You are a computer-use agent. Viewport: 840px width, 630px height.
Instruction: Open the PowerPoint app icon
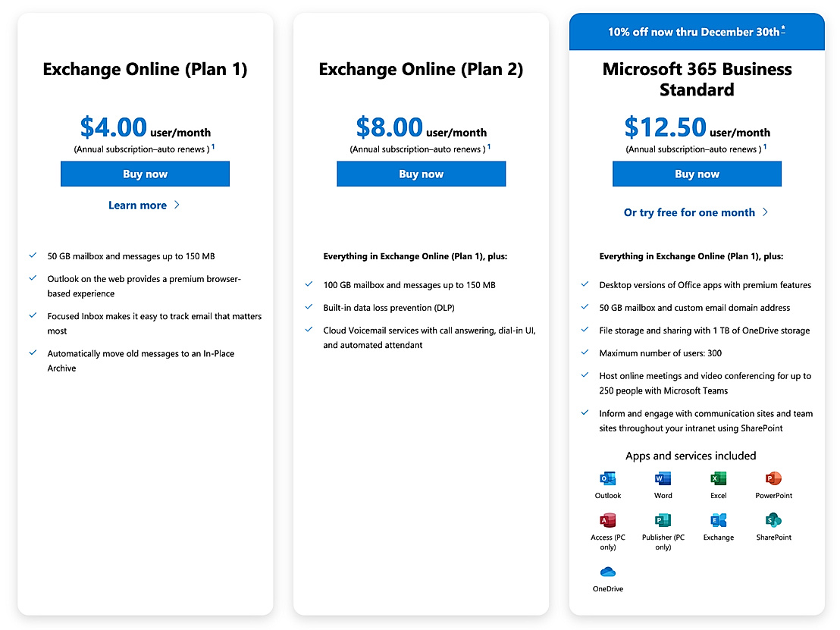773,478
